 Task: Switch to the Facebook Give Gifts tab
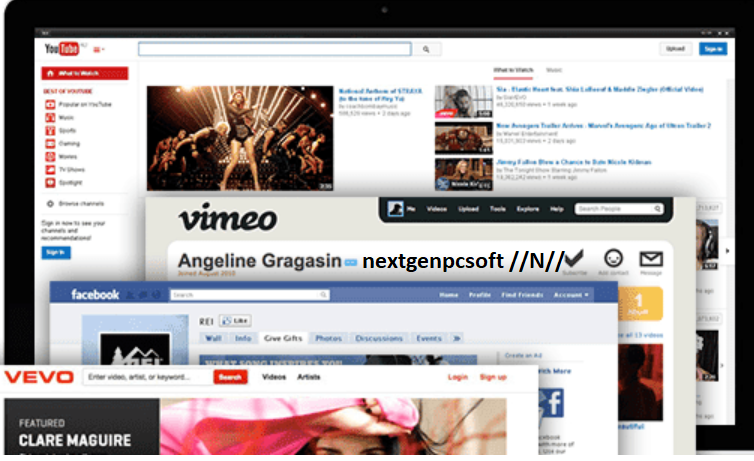pyautogui.click(x=282, y=339)
